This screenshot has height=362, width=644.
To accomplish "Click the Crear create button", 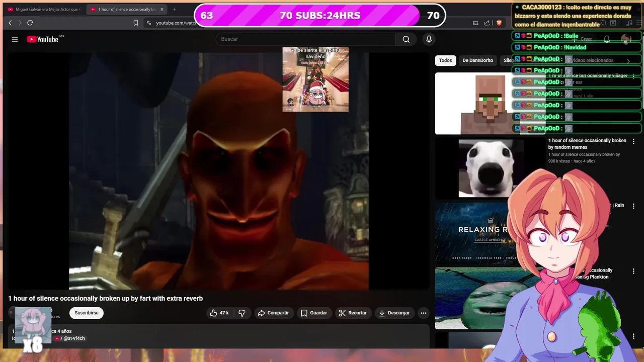I will (x=583, y=39).
